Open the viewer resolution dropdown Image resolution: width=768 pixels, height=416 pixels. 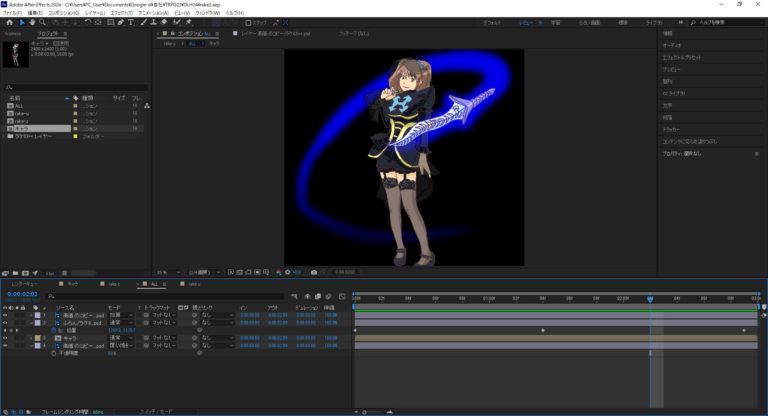click(205, 272)
